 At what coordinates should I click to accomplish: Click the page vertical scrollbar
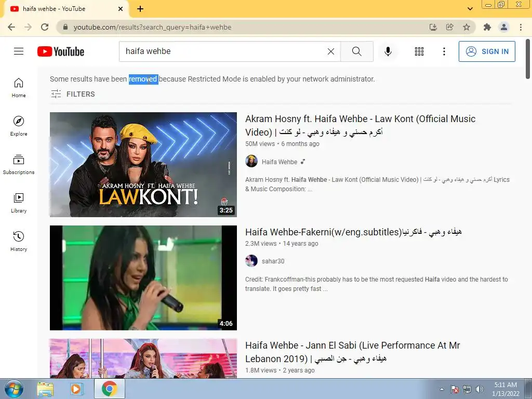pyautogui.click(x=528, y=59)
